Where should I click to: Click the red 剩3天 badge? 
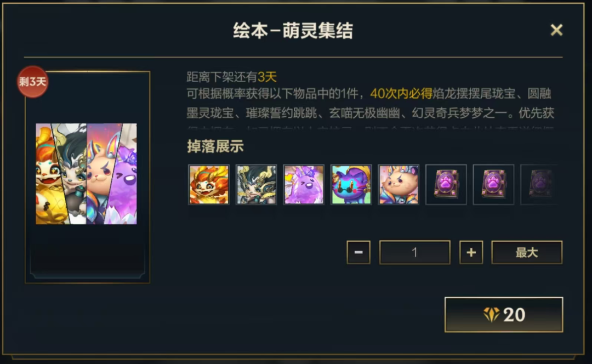click(x=33, y=82)
